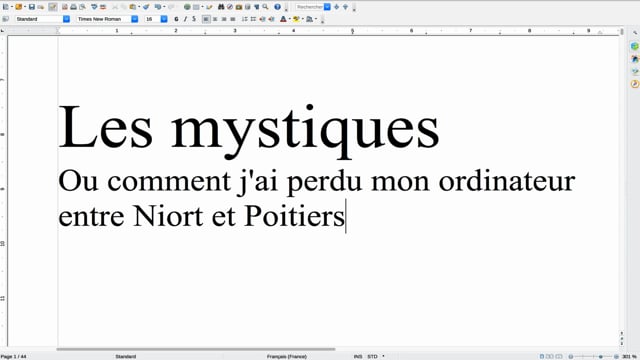Create a new document with New icon
640x360 pixels.
coord(6,7)
